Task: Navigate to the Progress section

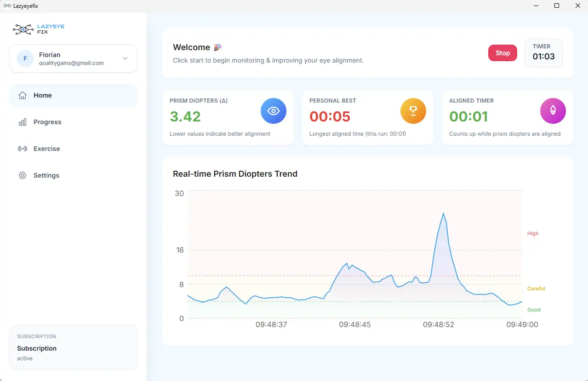Action: pyautogui.click(x=47, y=122)
